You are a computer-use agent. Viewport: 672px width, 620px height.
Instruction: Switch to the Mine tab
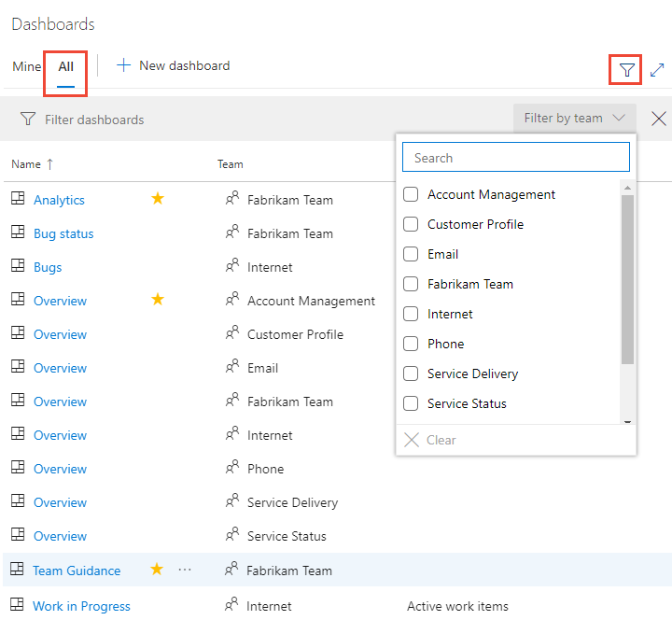coord(26,66)
